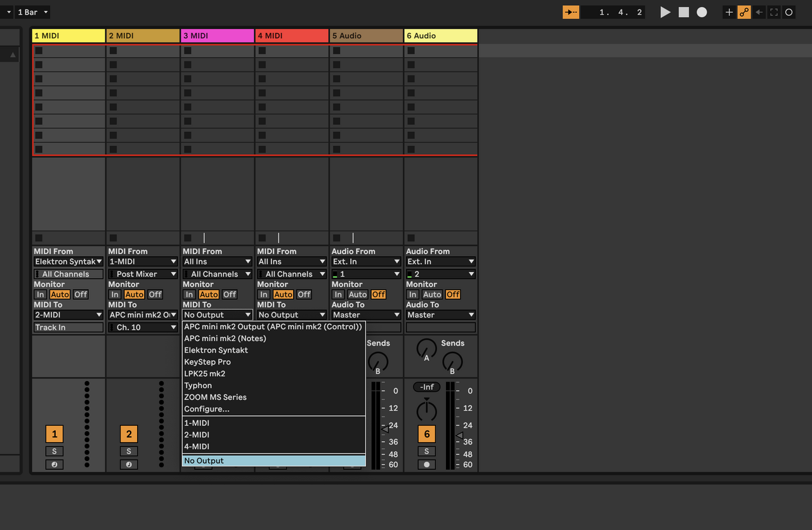
Task: Click the first clip slot stop button in 4 MIDI
Action: click(262, 51)
